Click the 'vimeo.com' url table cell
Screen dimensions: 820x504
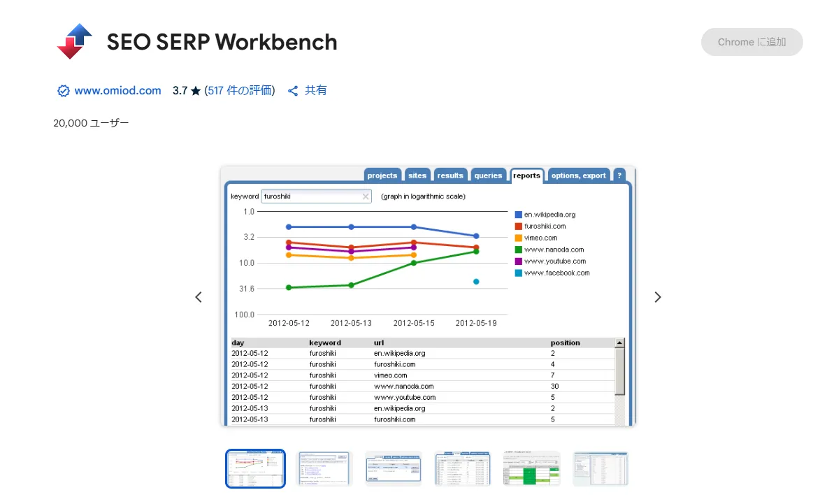[391, 375]
